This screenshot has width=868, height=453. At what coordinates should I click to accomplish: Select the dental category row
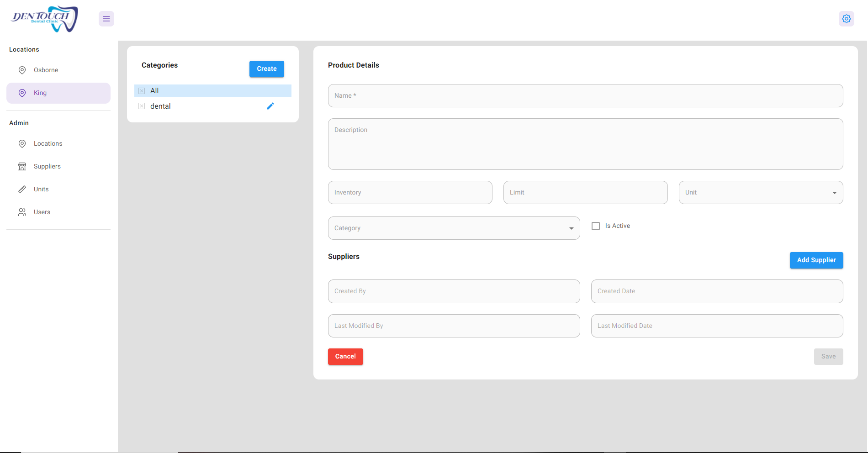point(213,106)
